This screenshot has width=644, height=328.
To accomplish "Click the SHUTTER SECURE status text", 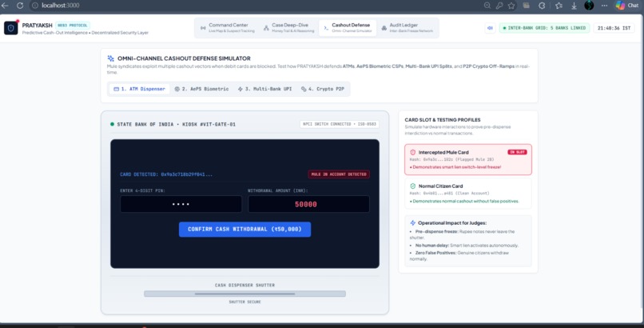I will coord(244,302).
